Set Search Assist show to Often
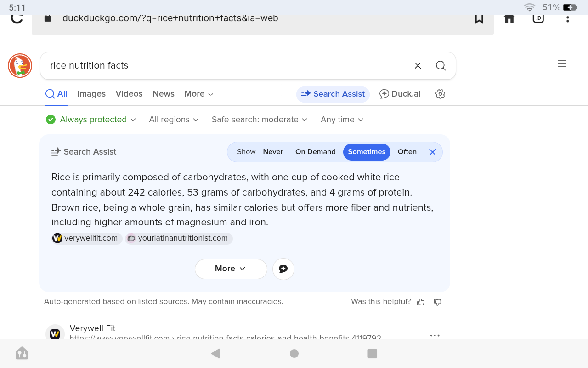588x368 pixels. 407,152
